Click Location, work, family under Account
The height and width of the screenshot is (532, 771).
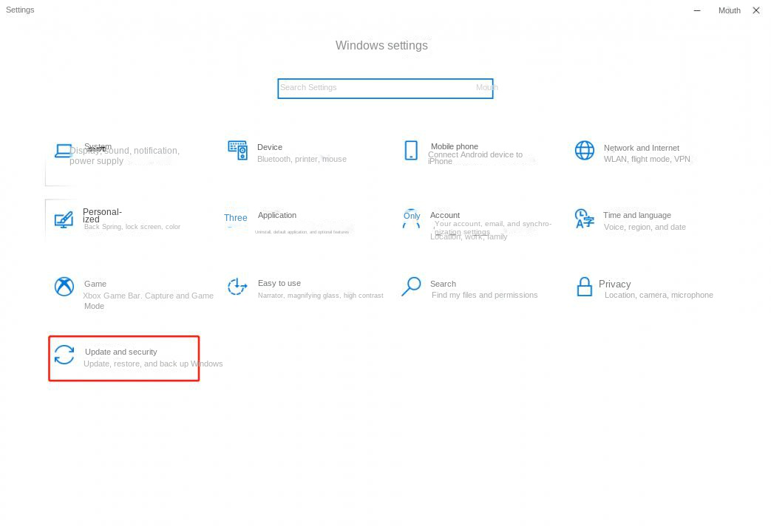(469, 236)
